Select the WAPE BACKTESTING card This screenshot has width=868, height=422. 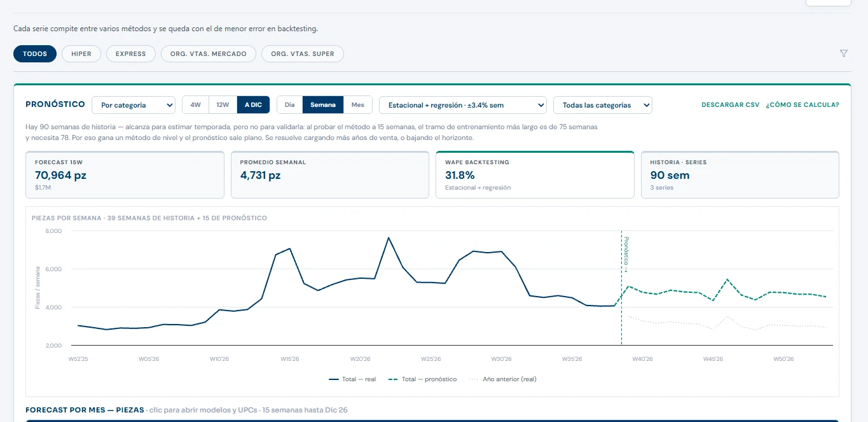click(x=535, y=174)
